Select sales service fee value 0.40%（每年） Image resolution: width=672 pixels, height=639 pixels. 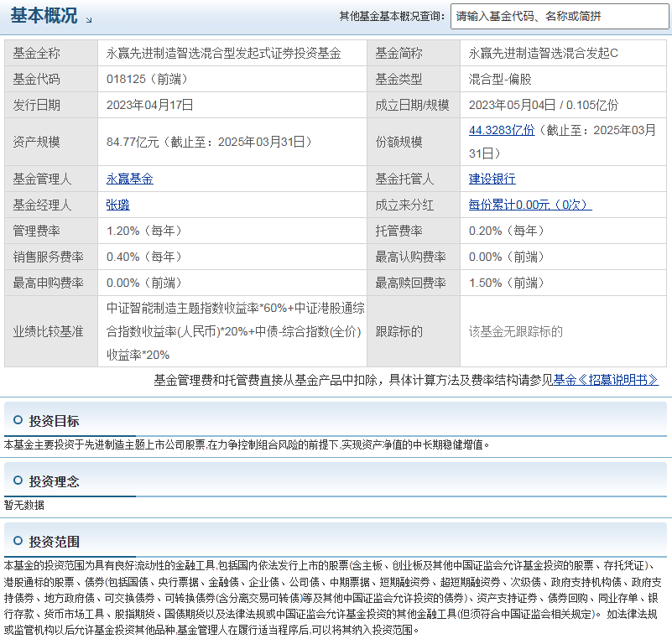point(144,257)
